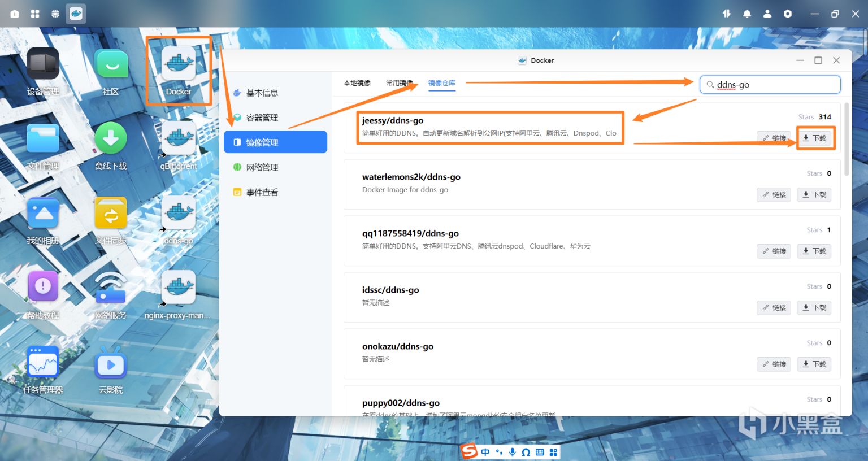Screen dimensions: 868x461
Task: Open 网络服务 desktop icon
Action: (111, 295)
